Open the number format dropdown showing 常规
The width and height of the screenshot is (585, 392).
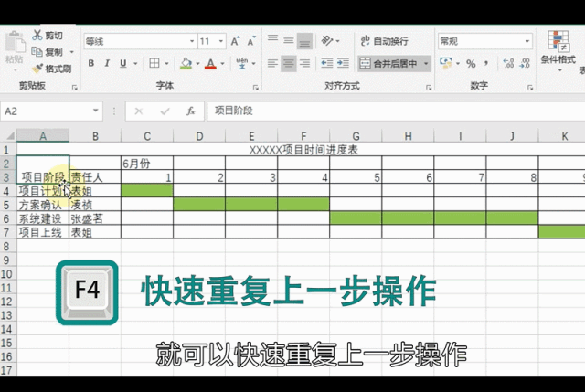coord(527,41)
